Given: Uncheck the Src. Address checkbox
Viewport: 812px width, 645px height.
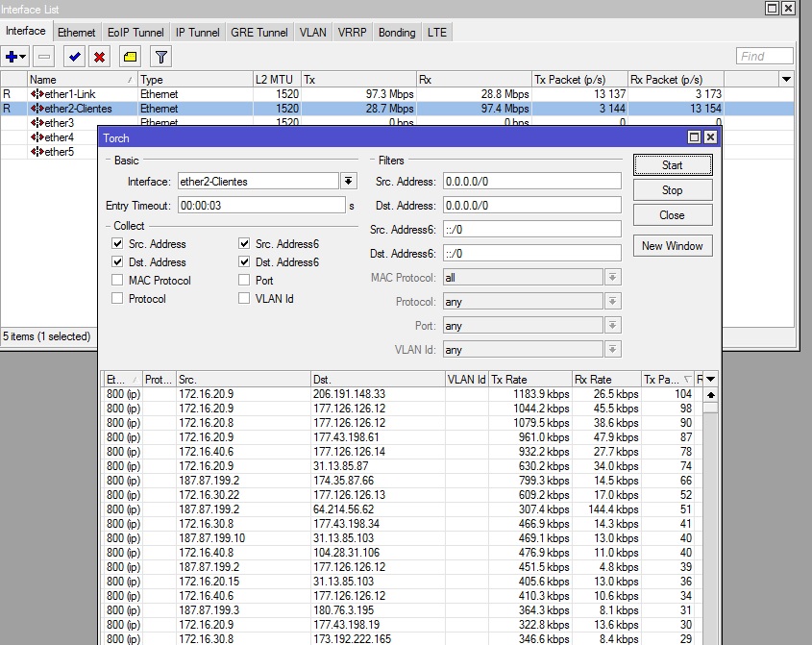Looking at the screenshot, I should [118, 244].
